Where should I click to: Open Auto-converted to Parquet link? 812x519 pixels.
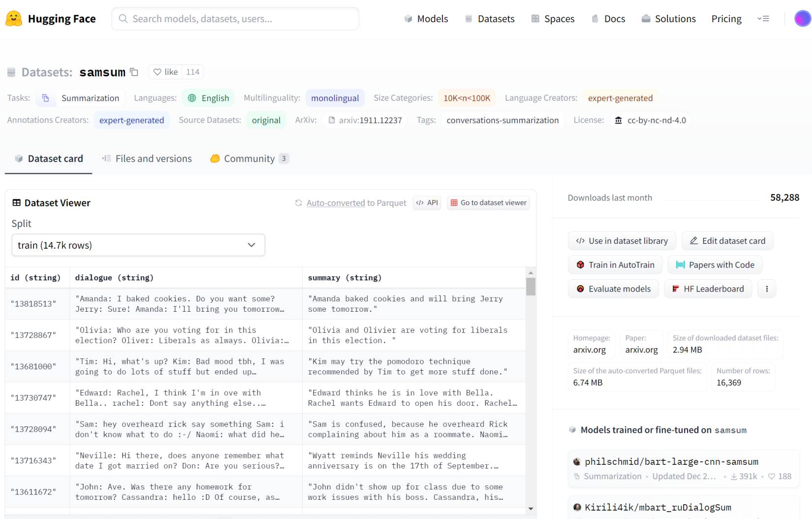(336, 203)
